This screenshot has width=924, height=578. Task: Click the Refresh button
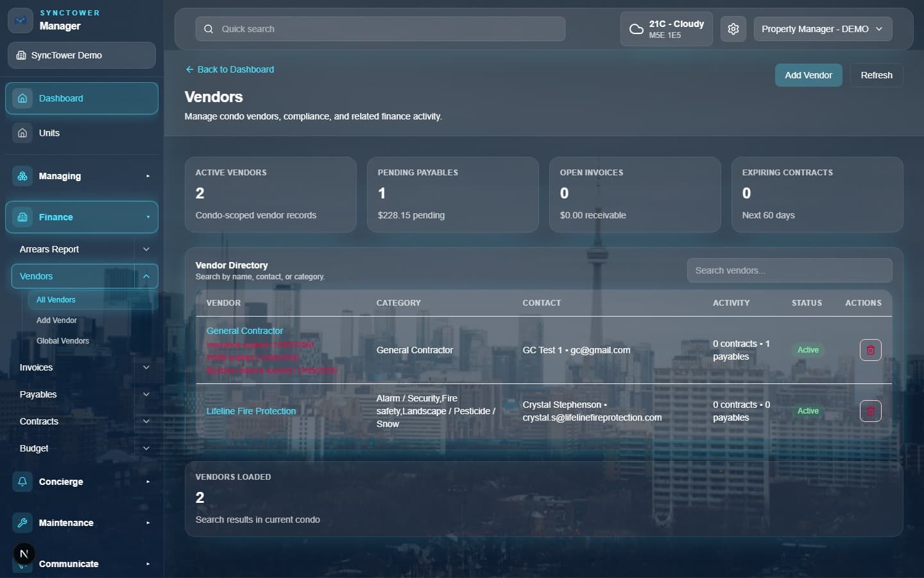[x=877, y=75]
